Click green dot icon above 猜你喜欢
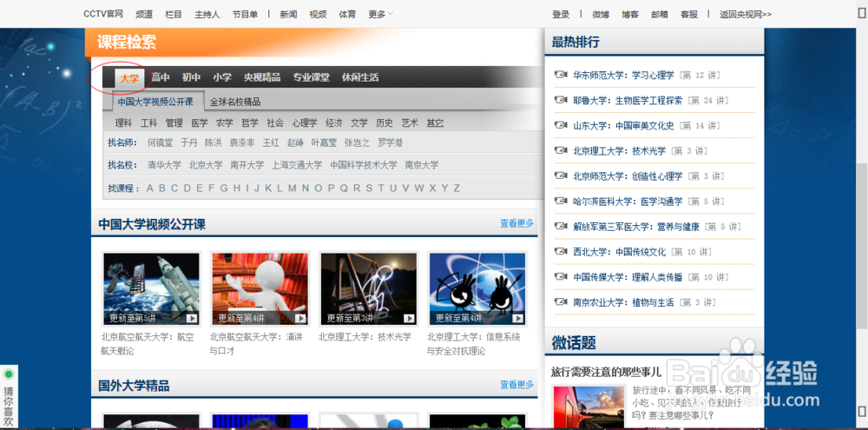Screen dimensions: 868x430 tap(9, 374)
